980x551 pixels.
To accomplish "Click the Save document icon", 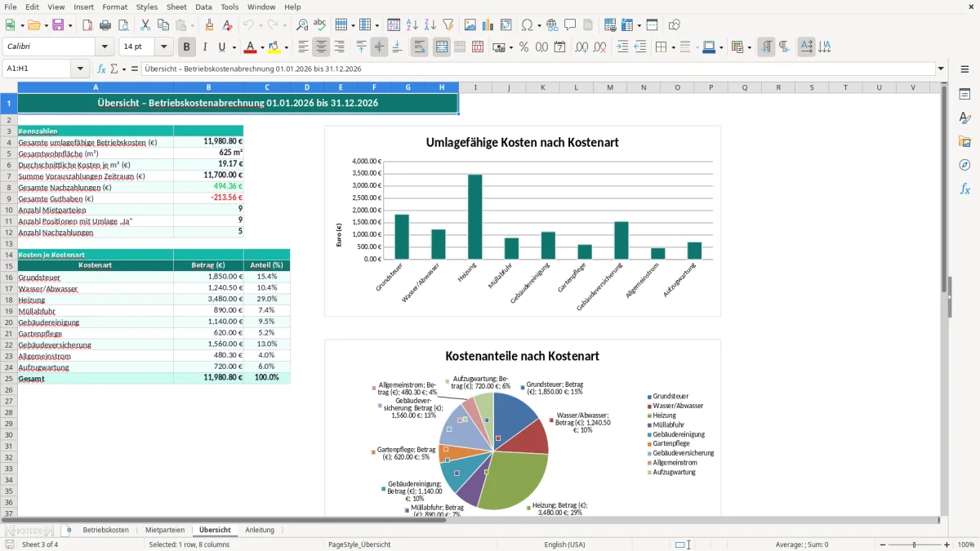I will pos(58,25).
